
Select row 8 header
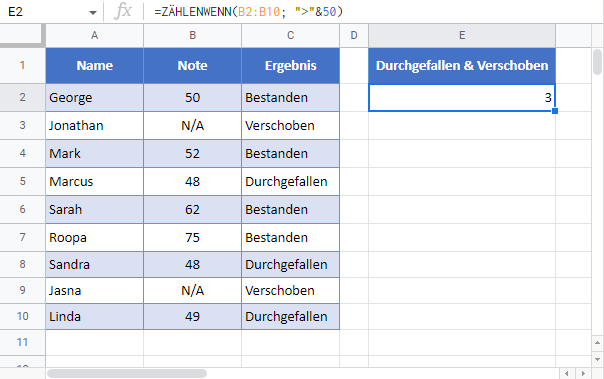pyautogui.click(x=22, y=264)
